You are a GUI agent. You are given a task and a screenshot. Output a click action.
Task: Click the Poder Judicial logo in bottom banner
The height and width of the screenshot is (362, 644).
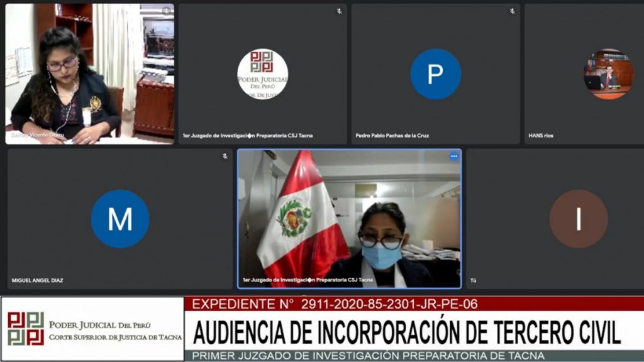pyautogui.click(x=25, y=328)
